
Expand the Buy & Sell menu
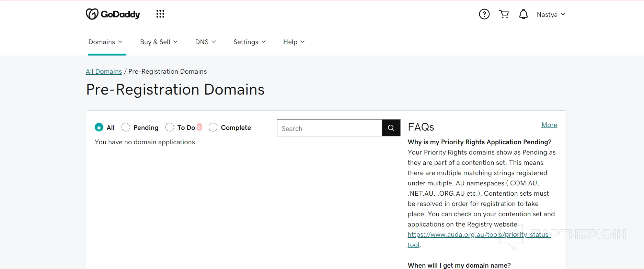[x=159, y=42]
